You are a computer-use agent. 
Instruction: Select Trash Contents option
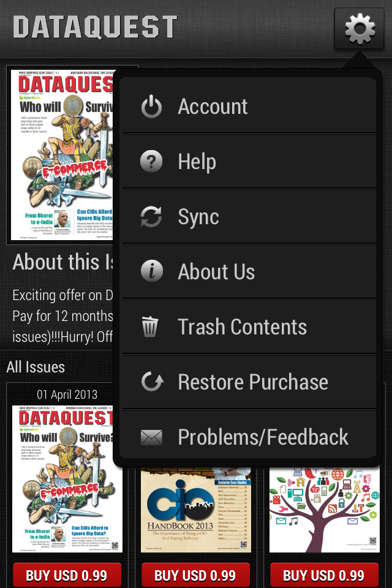pos(249,326)
